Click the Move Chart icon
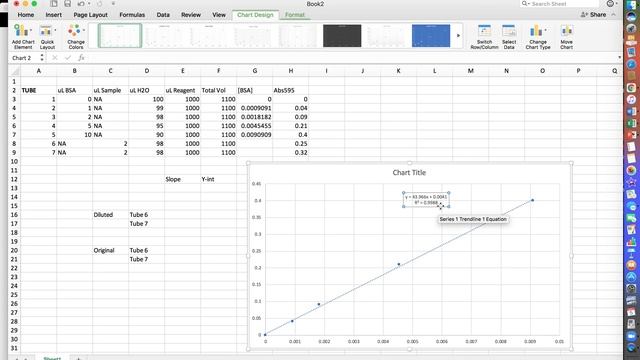 pos(567,31)
